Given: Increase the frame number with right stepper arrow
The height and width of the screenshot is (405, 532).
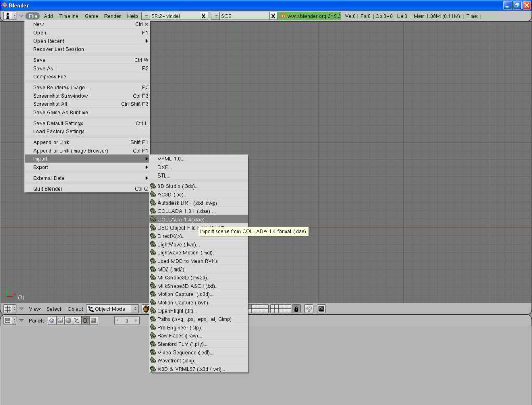Looking at the screenshot, I should (137, 321).
